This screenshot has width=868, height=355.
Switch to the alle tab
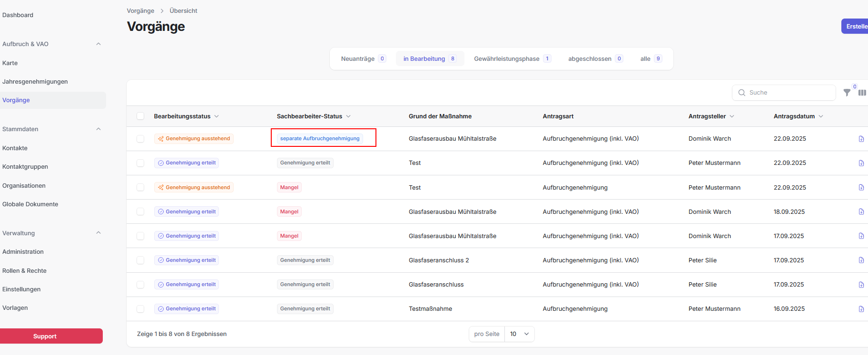point(651,58)
